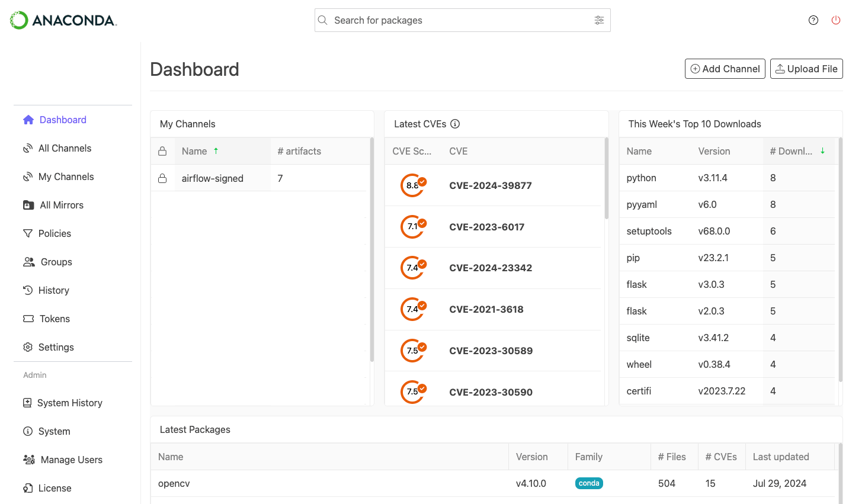Click the Anaconda logo

63,20
